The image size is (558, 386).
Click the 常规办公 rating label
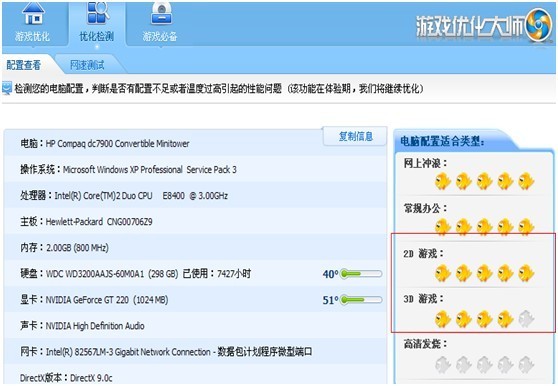(x=425, y=208)
